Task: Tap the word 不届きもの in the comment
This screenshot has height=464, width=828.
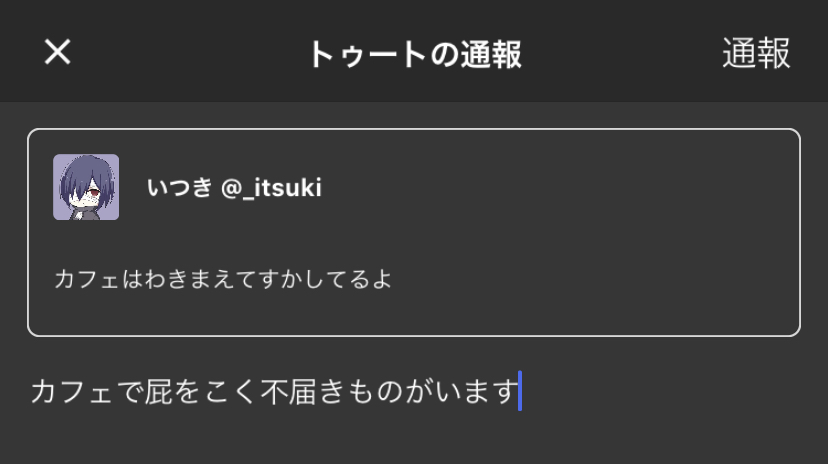Action: coord(330,391)
